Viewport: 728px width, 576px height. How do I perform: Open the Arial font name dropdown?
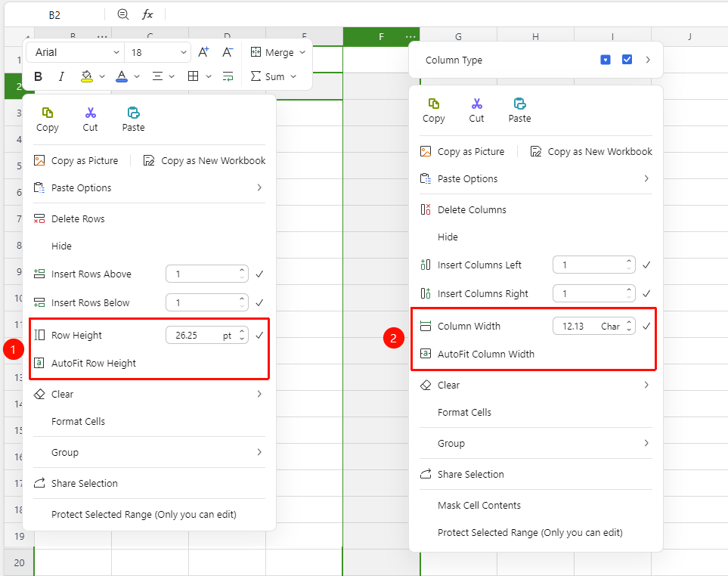coord(75,52)
